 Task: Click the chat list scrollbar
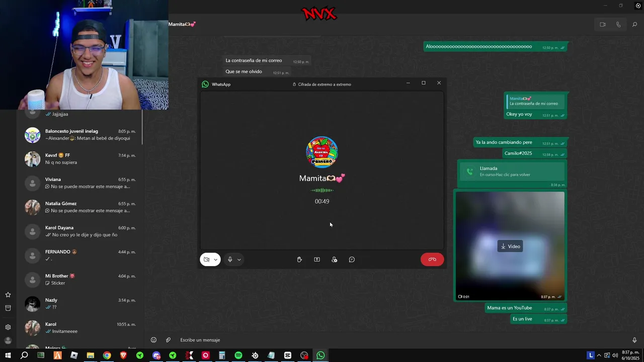[x=142, y=127]
